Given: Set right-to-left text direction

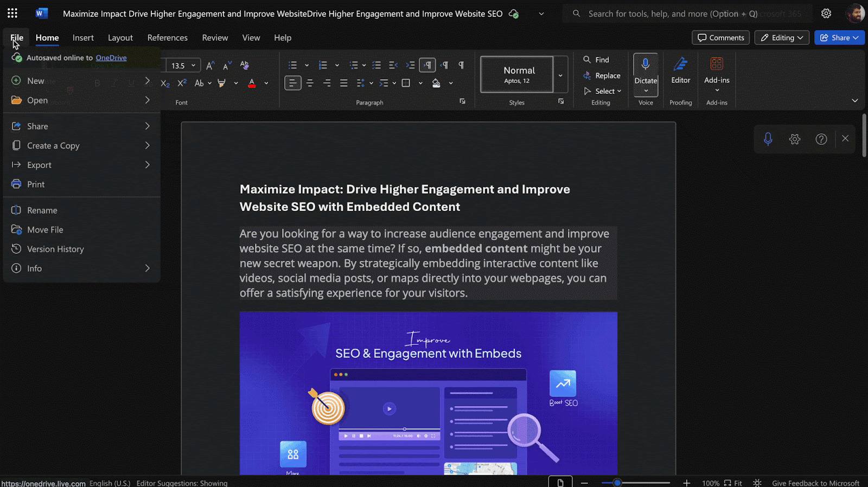Looking at the screenshot, I should point(444,66).
